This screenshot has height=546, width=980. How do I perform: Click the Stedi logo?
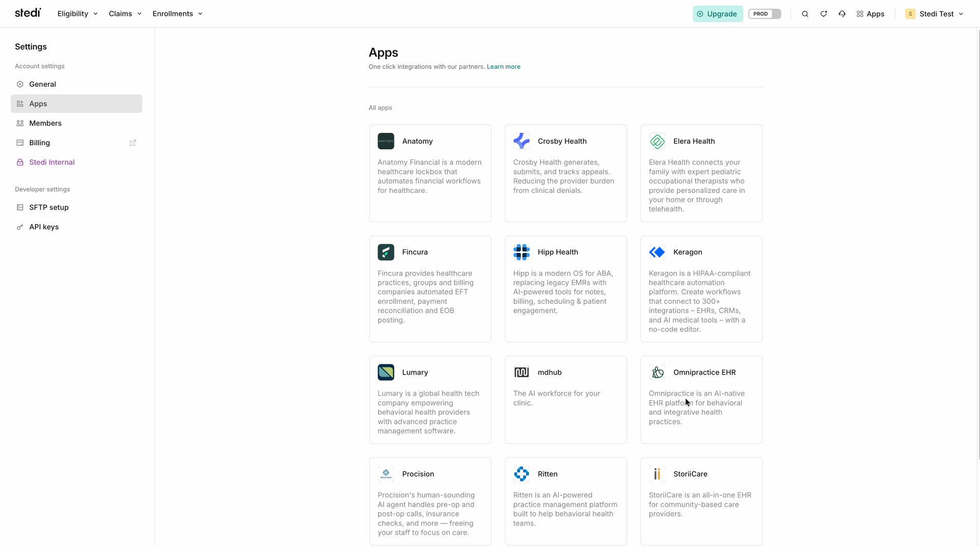[x=28, y=13]
